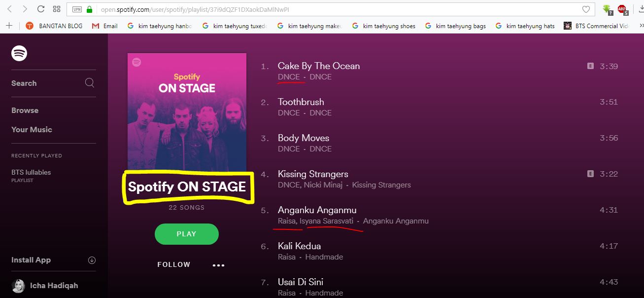Switch to Browse in the sidebar
Screen dimensions: 644x298
coord(25,110)
